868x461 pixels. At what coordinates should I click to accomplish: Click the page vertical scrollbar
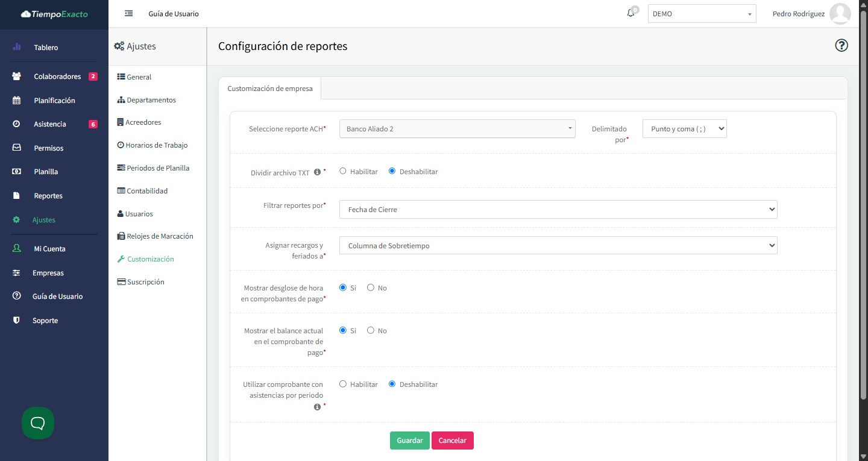click(863, 211)
